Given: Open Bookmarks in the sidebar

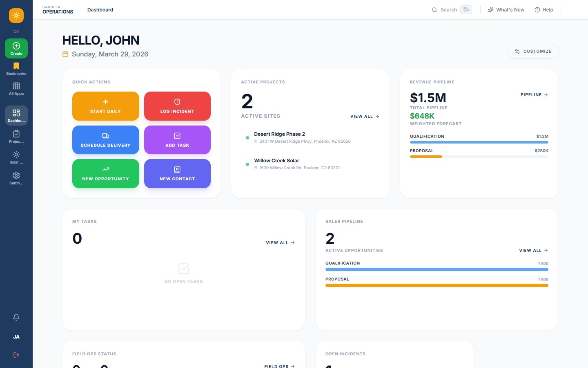Looking at the screenshot, I should (x=16, y=69).
